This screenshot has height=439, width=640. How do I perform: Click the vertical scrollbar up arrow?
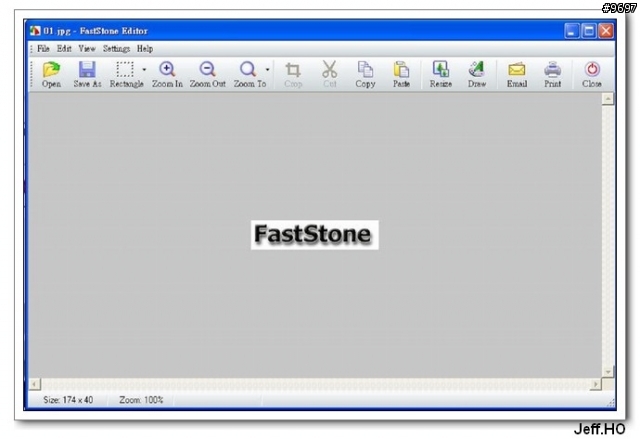pos(608,99)
